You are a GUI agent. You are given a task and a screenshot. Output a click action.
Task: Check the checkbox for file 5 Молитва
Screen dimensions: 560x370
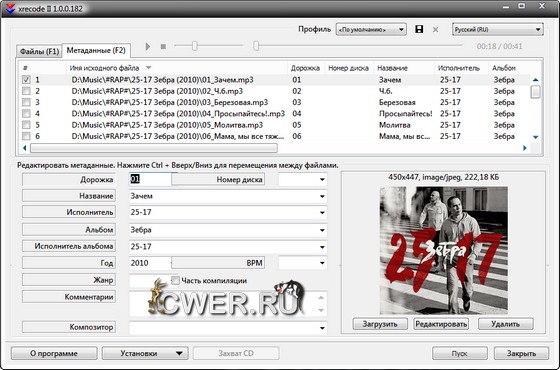point(26,125)
